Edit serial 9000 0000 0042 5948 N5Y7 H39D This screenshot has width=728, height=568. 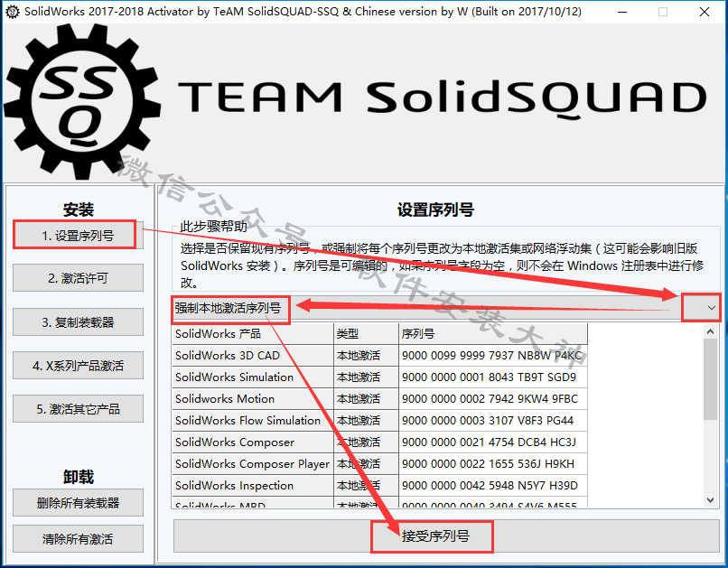pyautogui.click(x=493, y=486)
